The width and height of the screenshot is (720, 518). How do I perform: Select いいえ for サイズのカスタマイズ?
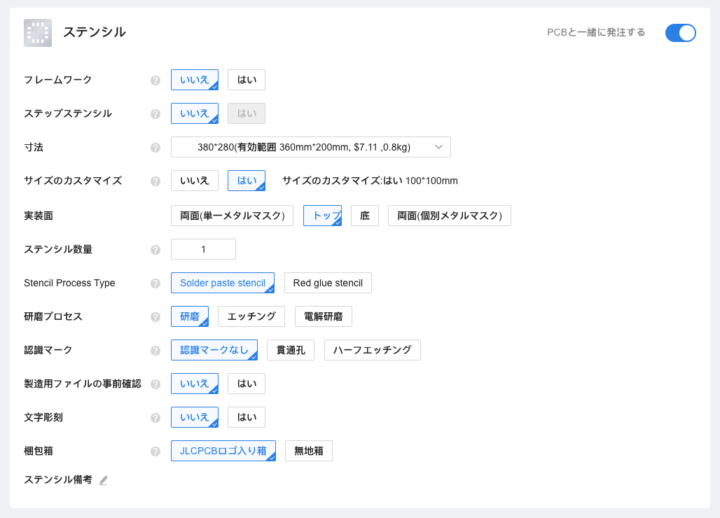click(194, 181)
